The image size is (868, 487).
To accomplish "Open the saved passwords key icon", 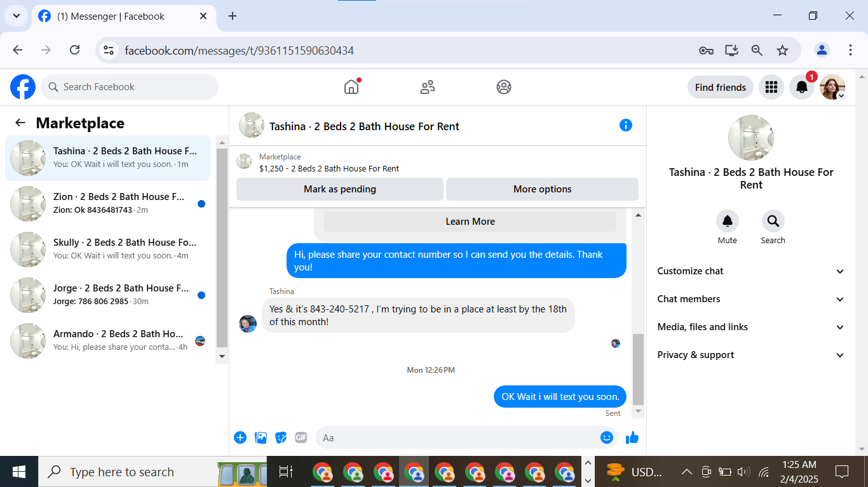I will coord(706,50).
